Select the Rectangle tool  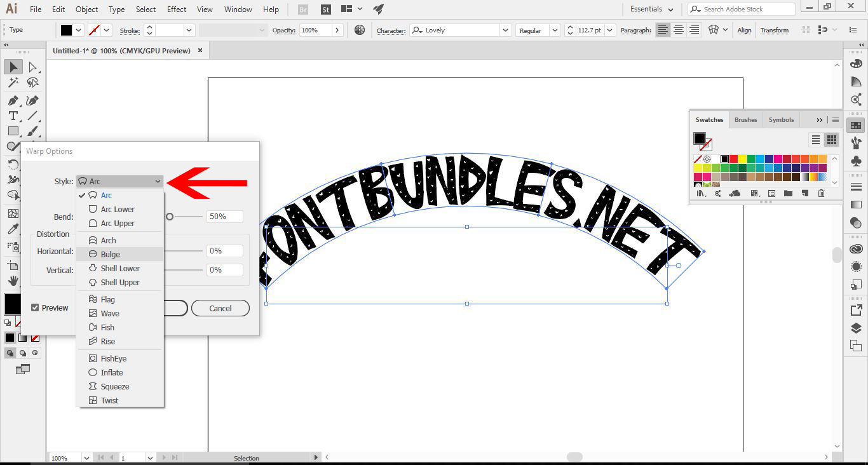(x=13, y=131)
